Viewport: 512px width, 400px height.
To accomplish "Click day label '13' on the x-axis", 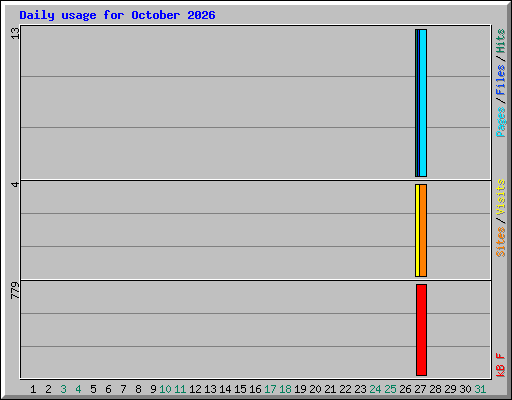I will coord(210,389).
